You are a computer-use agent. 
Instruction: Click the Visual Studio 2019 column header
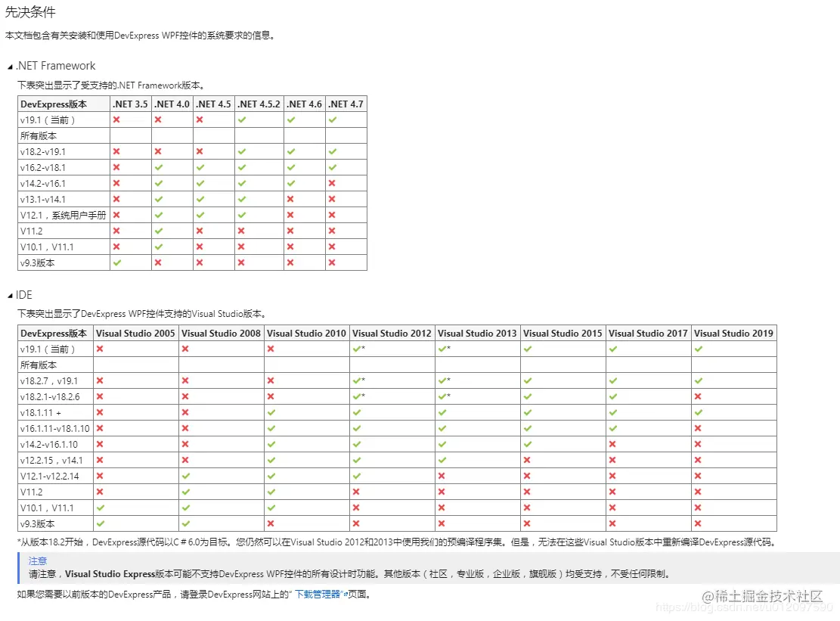coord(733,334)
